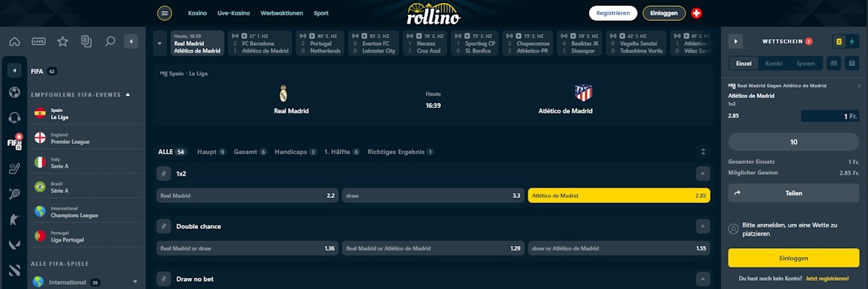Click the yellow Einloggen betslip button

[793, 258]
